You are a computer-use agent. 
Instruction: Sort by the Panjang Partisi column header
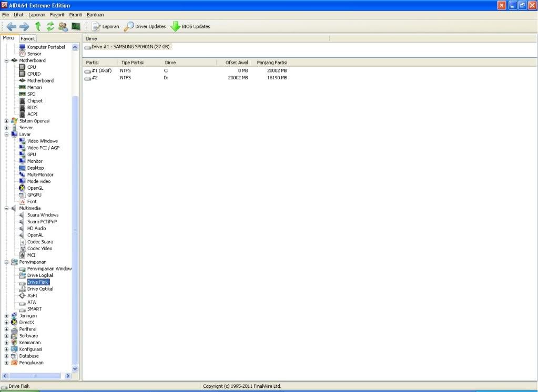point(270,63)
